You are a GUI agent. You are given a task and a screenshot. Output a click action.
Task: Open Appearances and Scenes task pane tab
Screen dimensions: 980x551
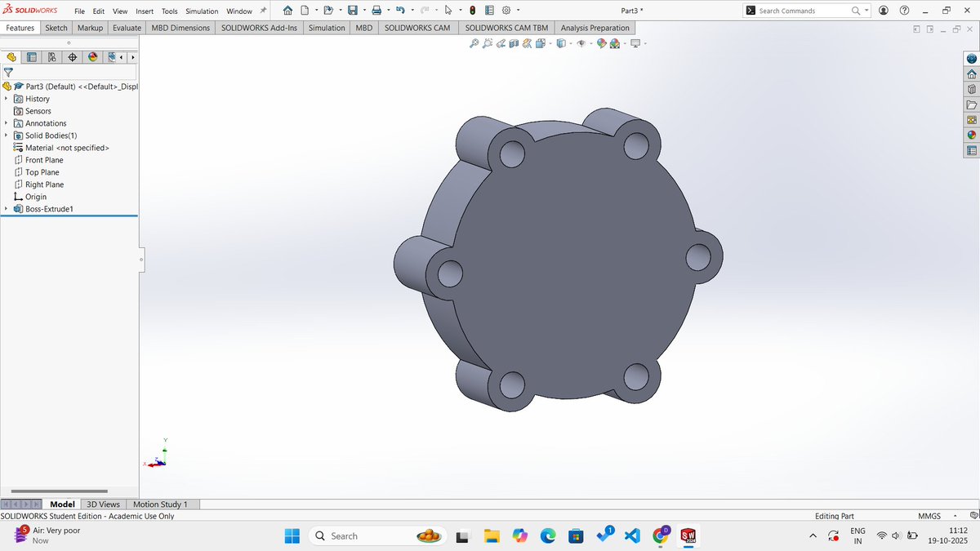coord(971,135)
